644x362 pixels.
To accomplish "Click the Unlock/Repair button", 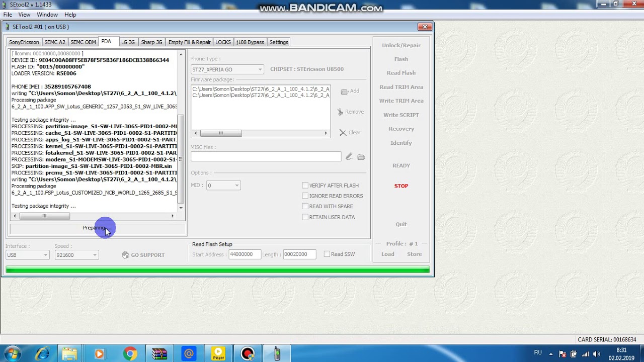I will point(401,45).
